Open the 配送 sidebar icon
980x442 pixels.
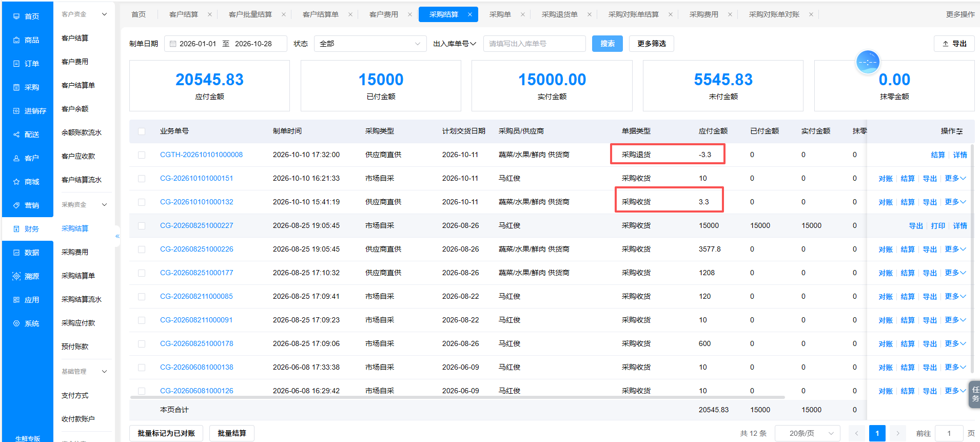click(16, 134)
